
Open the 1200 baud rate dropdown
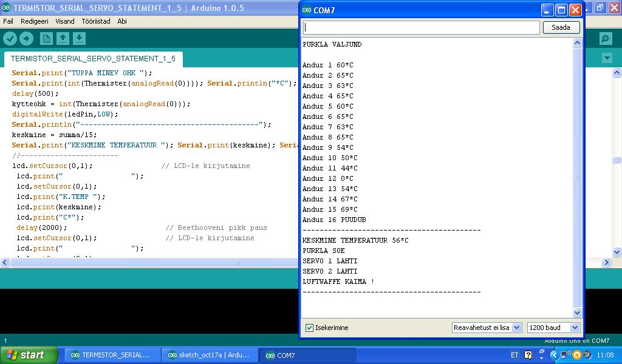[x=553, y=328]
